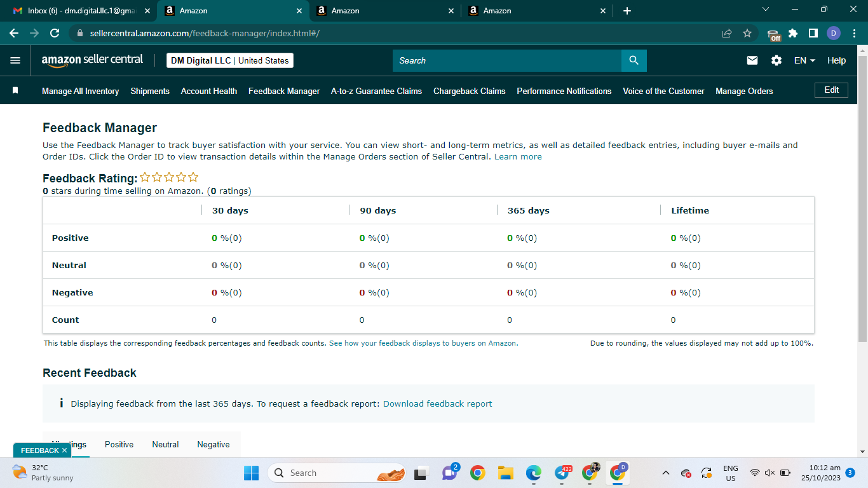
Task: Click the share this page icon
Action: [727, 33]
